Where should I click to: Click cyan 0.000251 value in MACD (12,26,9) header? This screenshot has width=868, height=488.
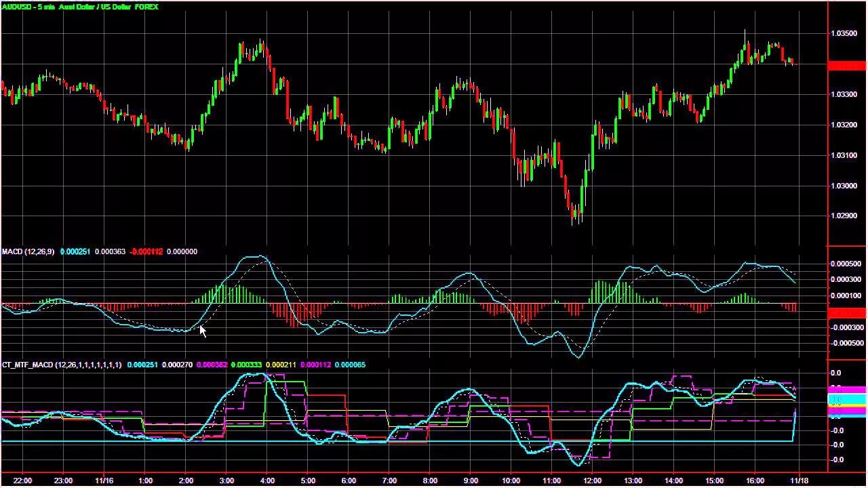click(x=75, y=251)
